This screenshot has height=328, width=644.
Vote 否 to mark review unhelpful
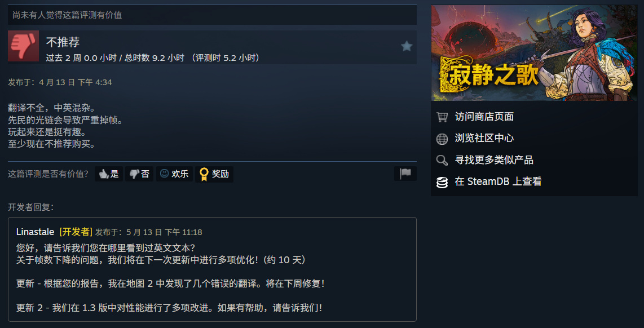pyautogui.click(x=139, y=174)
